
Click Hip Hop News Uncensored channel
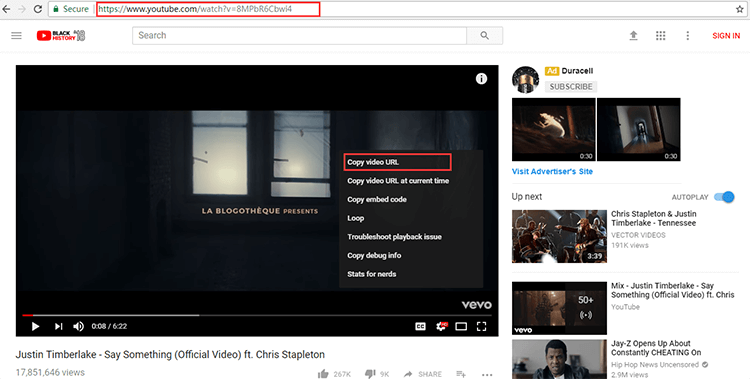655,365
